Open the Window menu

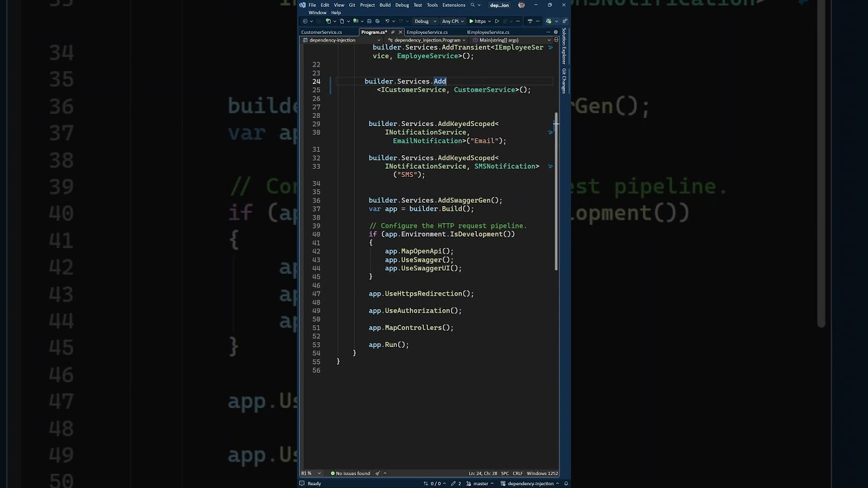click(x=317, y=13)
